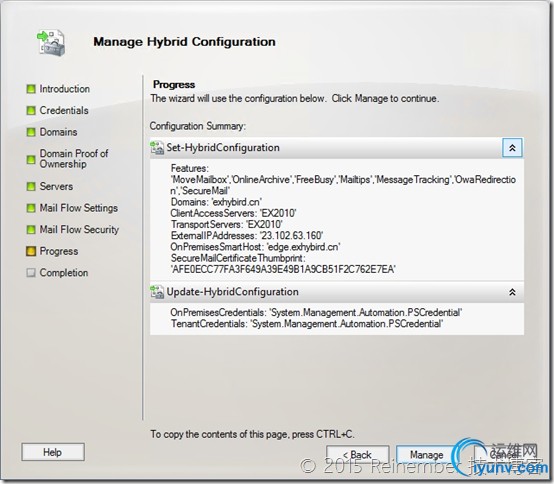
Task: Collapse the Update-HybridConfiguration section
Action: tap(512, 292)
